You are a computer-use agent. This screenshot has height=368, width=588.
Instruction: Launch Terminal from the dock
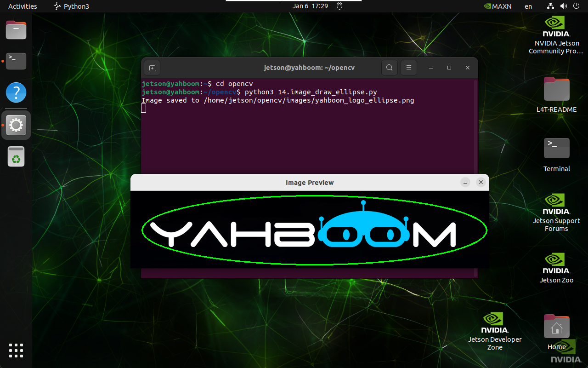point(16,61)
